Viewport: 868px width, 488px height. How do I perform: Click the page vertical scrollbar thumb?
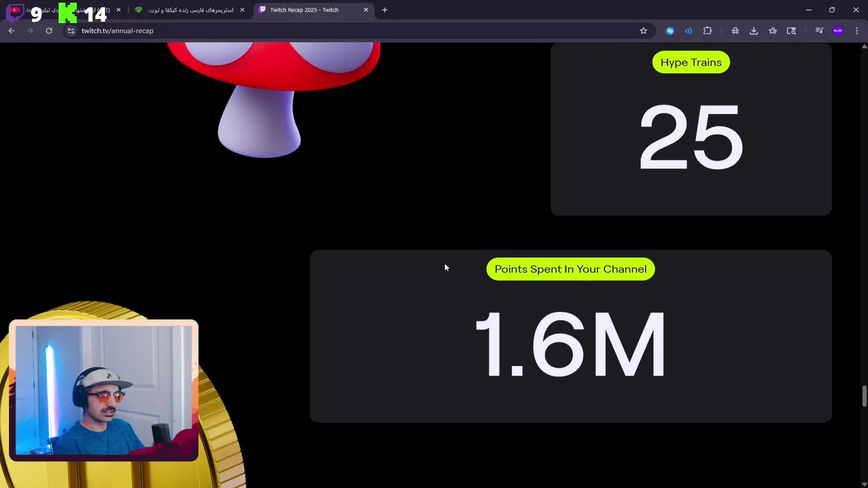[x=864, y=396]
